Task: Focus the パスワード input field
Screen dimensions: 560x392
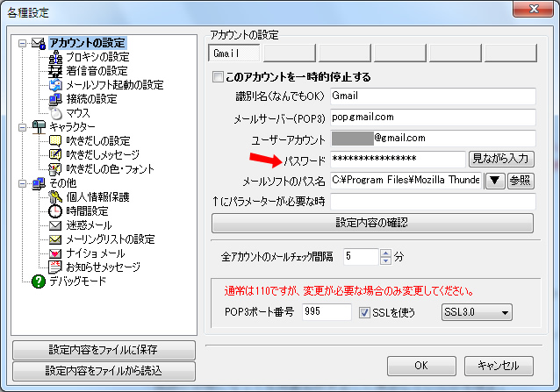Action: pyautogui.click(x=398, y=159)
